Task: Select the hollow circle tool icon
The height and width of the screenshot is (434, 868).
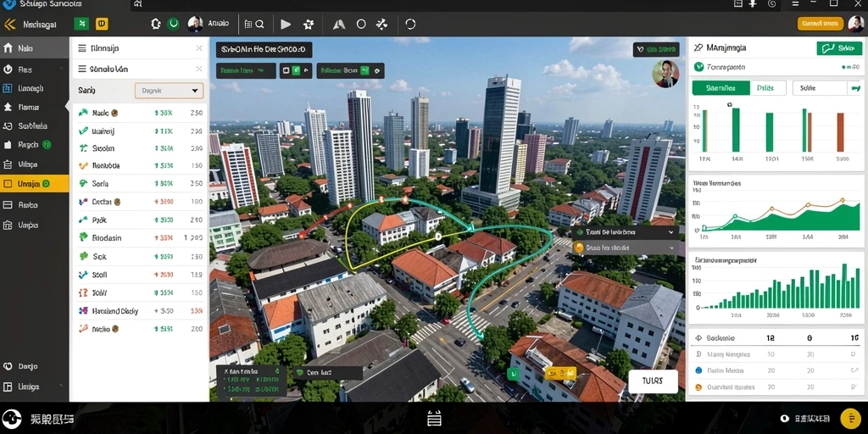Action: tap(361, 25)
